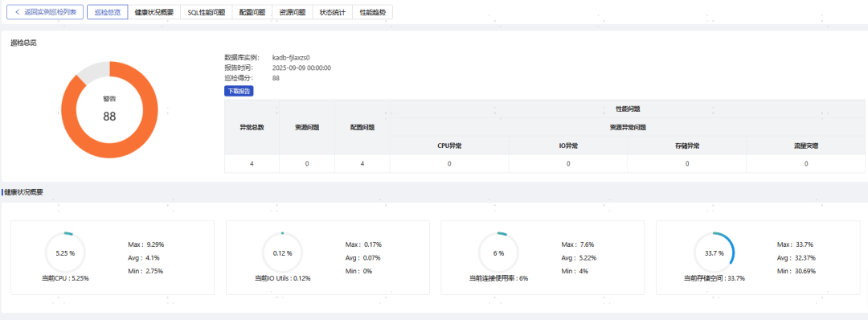The width and height of the screenshot is (868, 320).
Task: Click the 流量突增 column header
Action: click(x=805, y=146)
